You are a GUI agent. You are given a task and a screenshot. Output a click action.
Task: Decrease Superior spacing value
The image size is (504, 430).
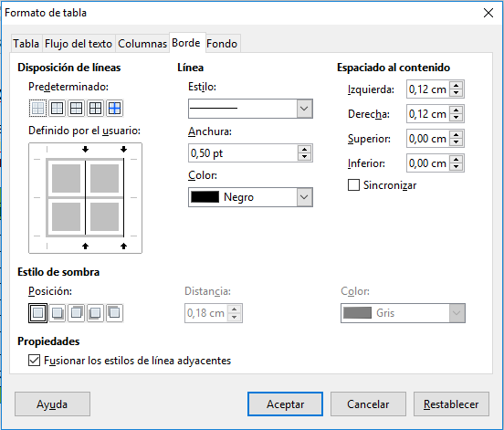[457, 142]
